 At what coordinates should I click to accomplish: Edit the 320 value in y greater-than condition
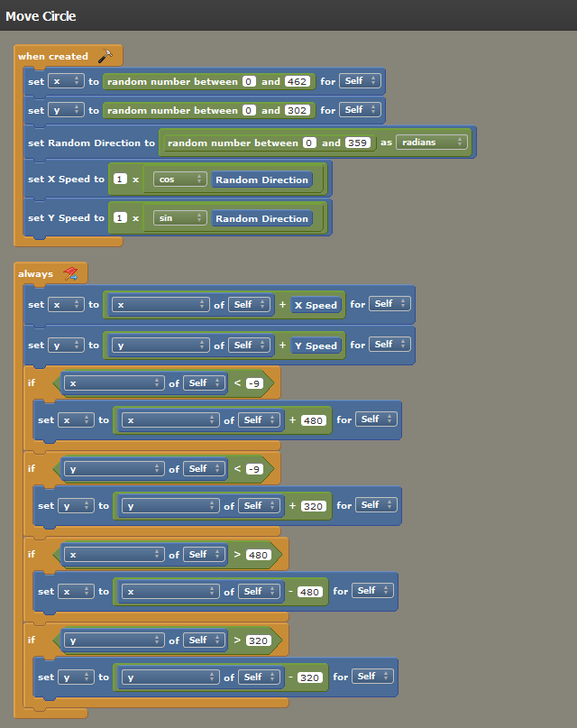click(259, 641)
